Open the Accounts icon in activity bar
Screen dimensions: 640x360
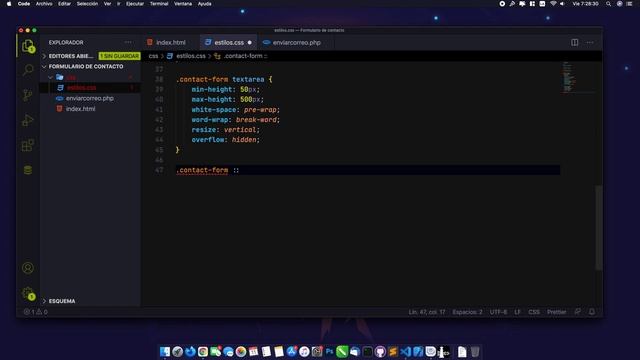[x=28, y=268]
